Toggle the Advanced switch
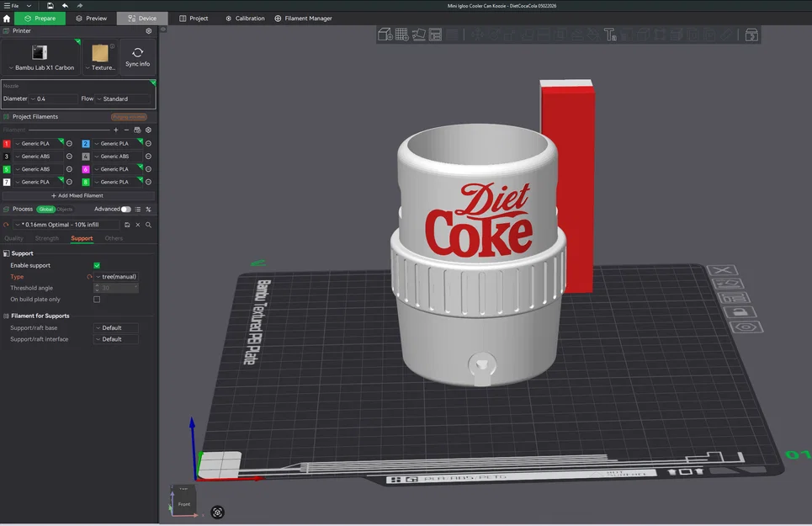812x526 pixels. tap(126, 210)
